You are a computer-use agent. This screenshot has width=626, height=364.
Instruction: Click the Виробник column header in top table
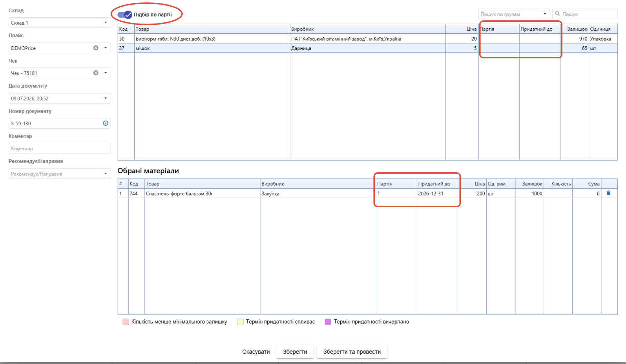tap(368, 29)
